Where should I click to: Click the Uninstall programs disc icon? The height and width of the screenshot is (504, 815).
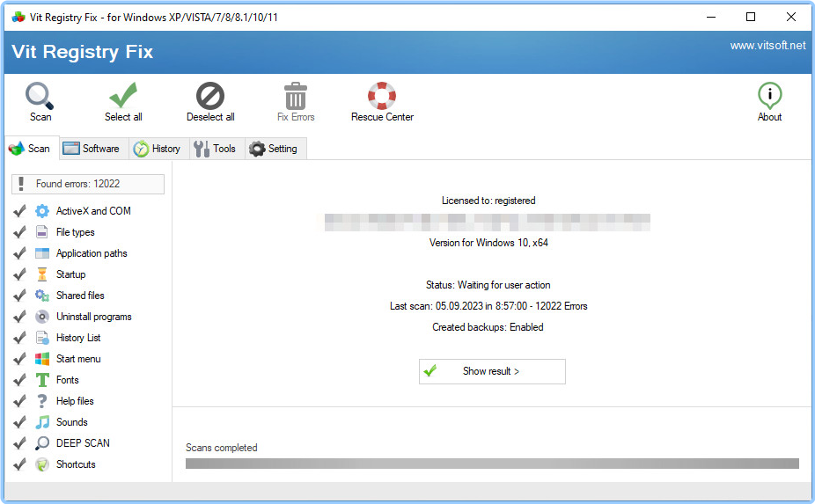pyautogui.click(x=42, y=317)
